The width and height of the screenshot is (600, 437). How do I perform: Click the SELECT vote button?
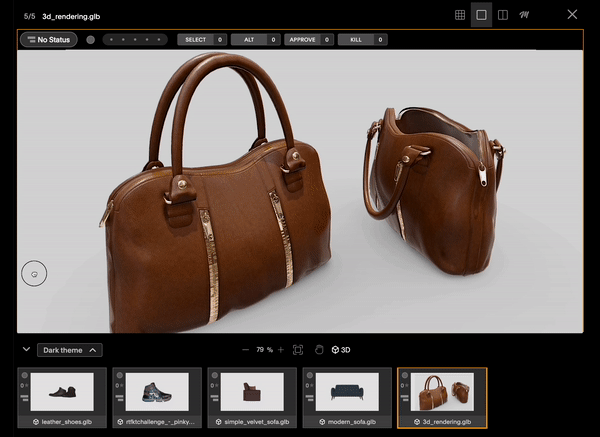pos(202,39)
